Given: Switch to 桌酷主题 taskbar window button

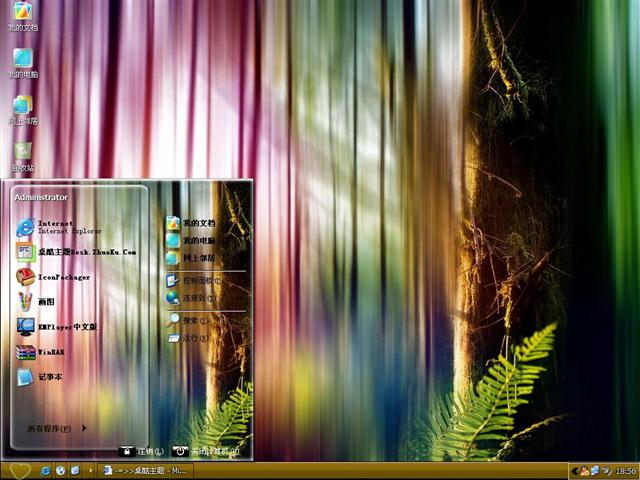Looking at the screenshot, I should pos(145,471).
